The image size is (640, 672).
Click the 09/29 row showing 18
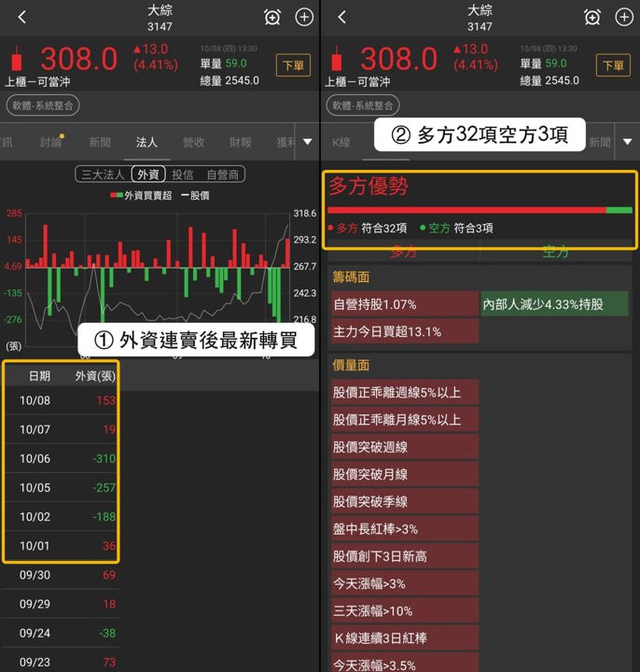[62, 604]
